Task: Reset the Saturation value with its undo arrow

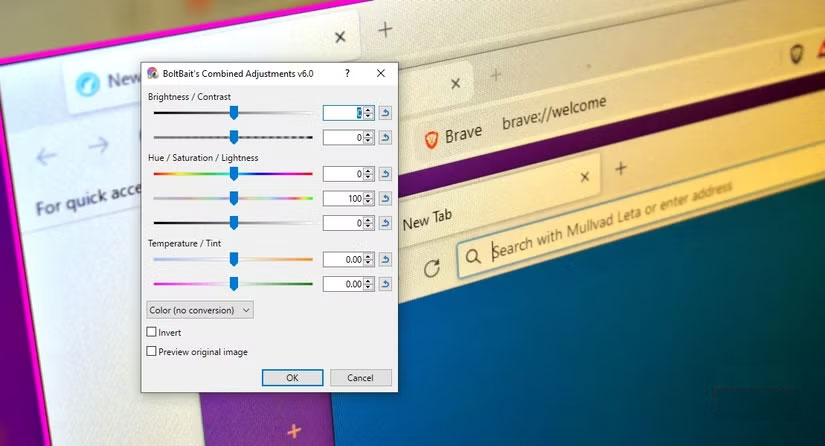Action: pos(385,198)
